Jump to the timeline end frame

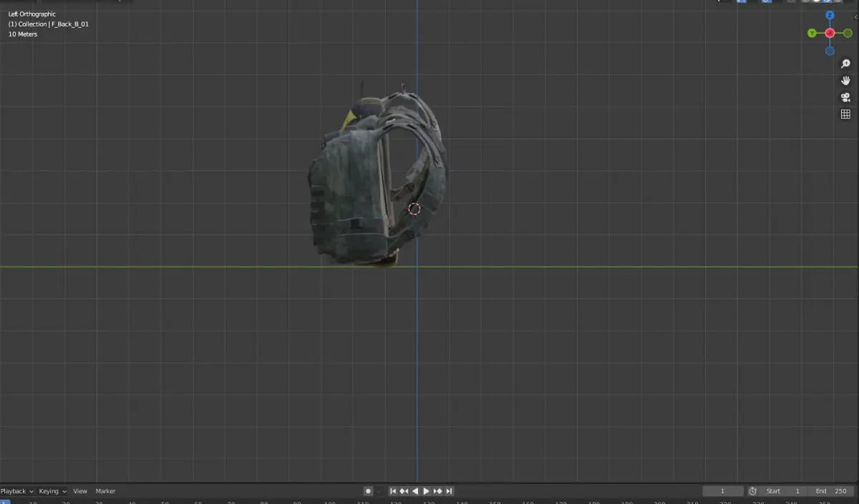click(x=449, y=491)
